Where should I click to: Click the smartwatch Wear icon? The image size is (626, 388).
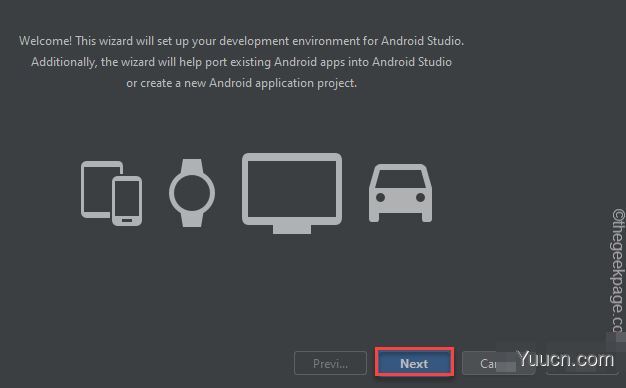[192, 193]
